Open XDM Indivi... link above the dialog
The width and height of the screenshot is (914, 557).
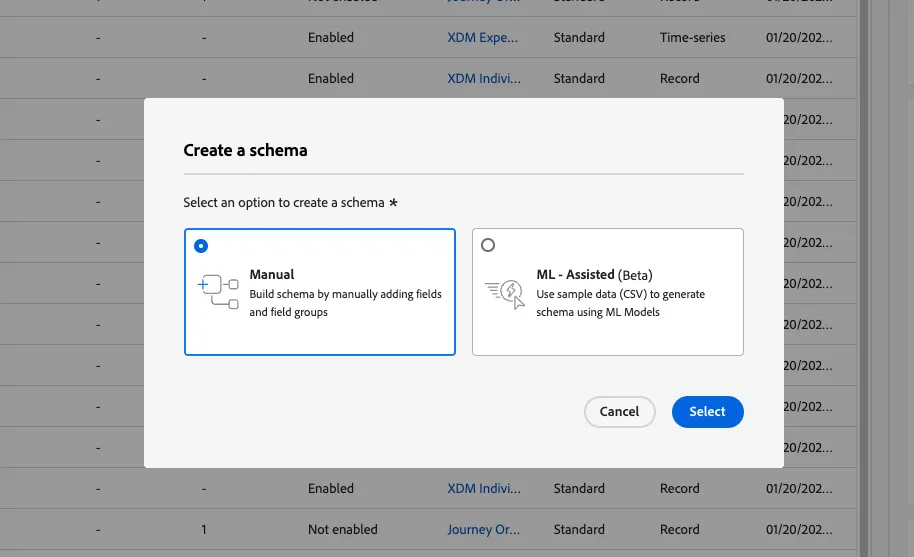484,79
